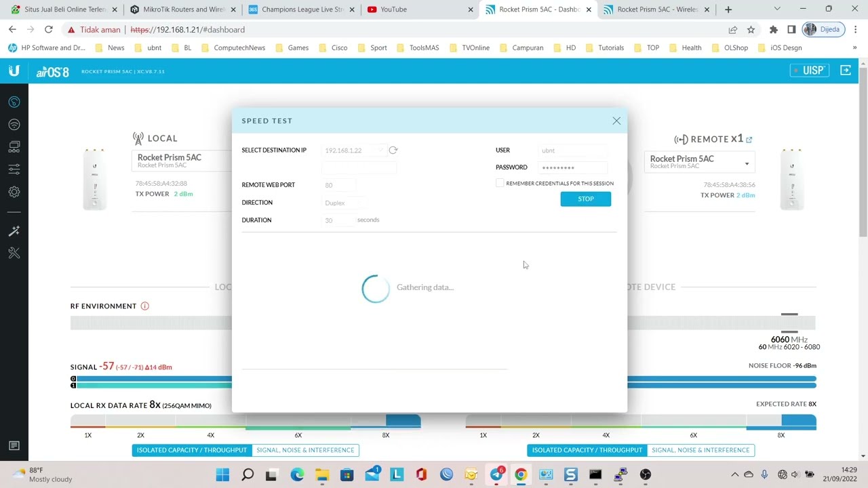
Task: Open the Services sliders sidebar icon
Action: [14, 169]
